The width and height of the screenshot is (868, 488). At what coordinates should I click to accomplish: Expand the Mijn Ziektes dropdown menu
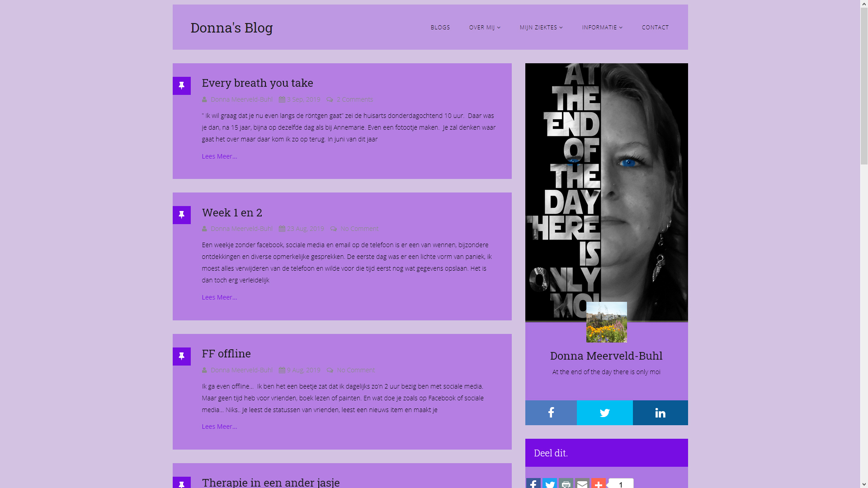click(x=541, y=28)
